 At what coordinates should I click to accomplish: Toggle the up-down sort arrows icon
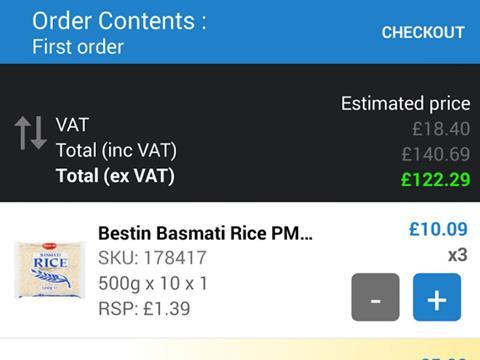(30, 133)
